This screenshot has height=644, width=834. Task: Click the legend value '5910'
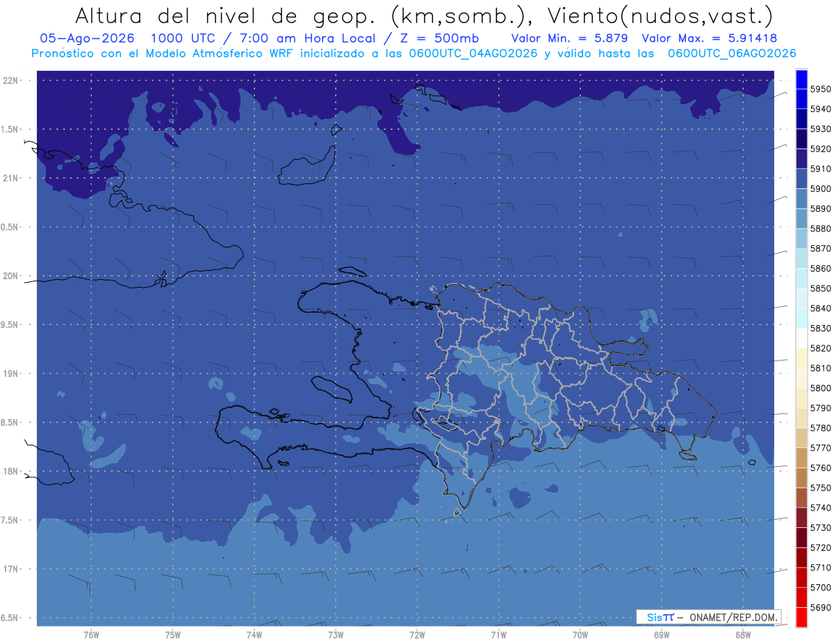tap(820, 169)
